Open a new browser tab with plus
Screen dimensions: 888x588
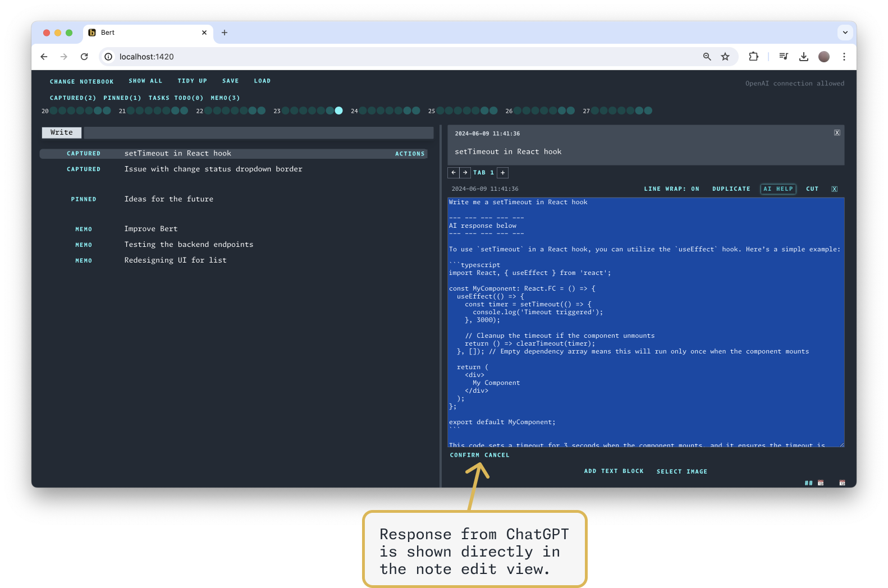pos(225,33)
